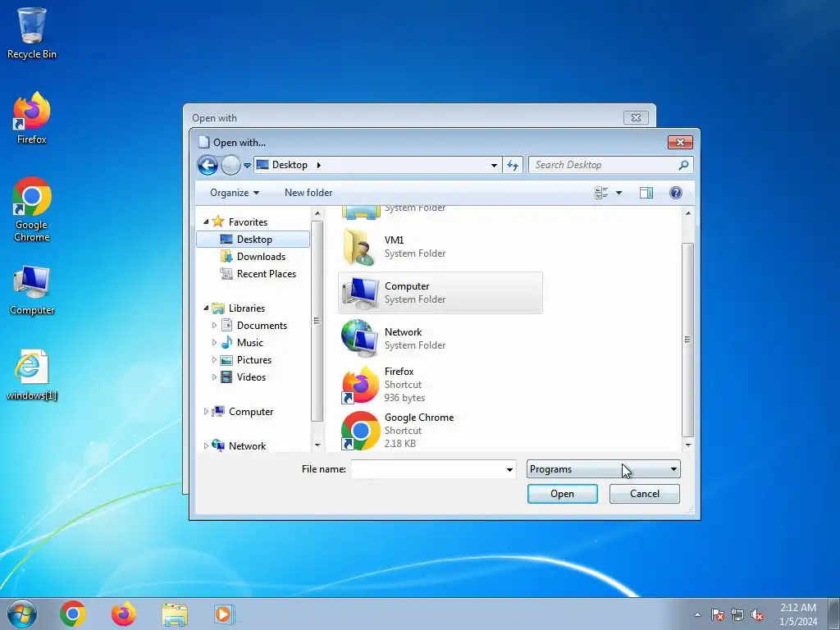Viewport: 840px width, 630px height.
Task: Open Firefox from the taskbar
Action: click(124, 614)
